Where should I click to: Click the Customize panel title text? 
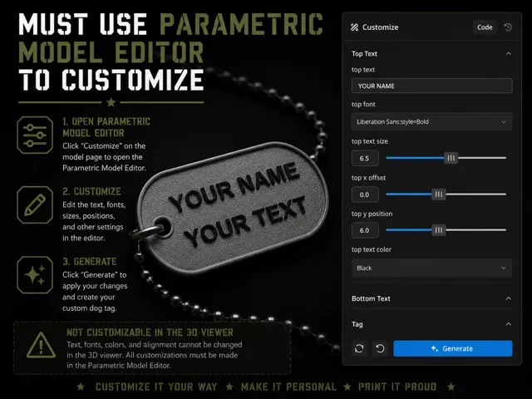coord(381,27)
